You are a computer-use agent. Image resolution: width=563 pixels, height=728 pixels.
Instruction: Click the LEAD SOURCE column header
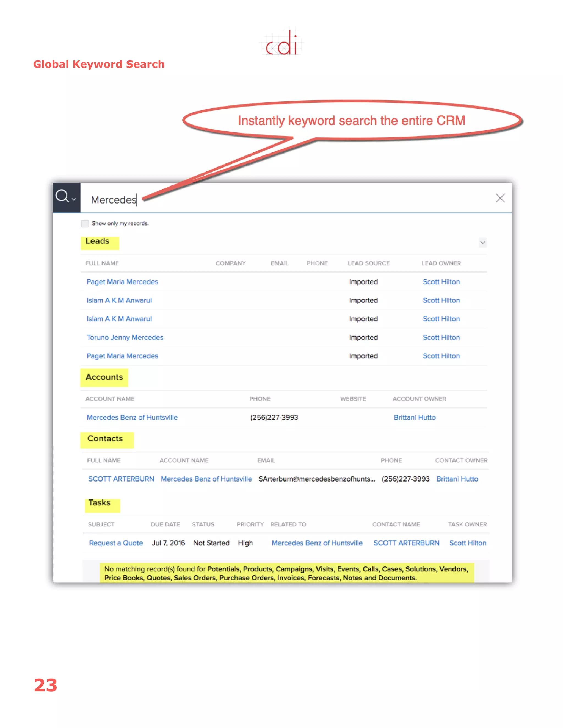[369, 263]
